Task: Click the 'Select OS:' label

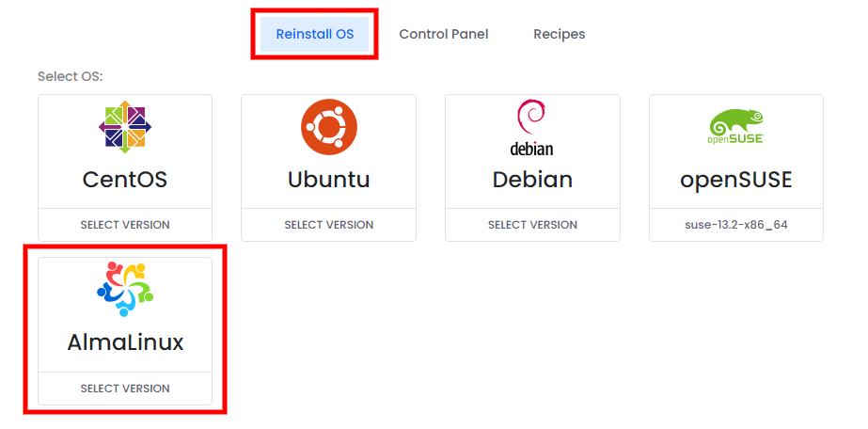Action: point(71,76)
